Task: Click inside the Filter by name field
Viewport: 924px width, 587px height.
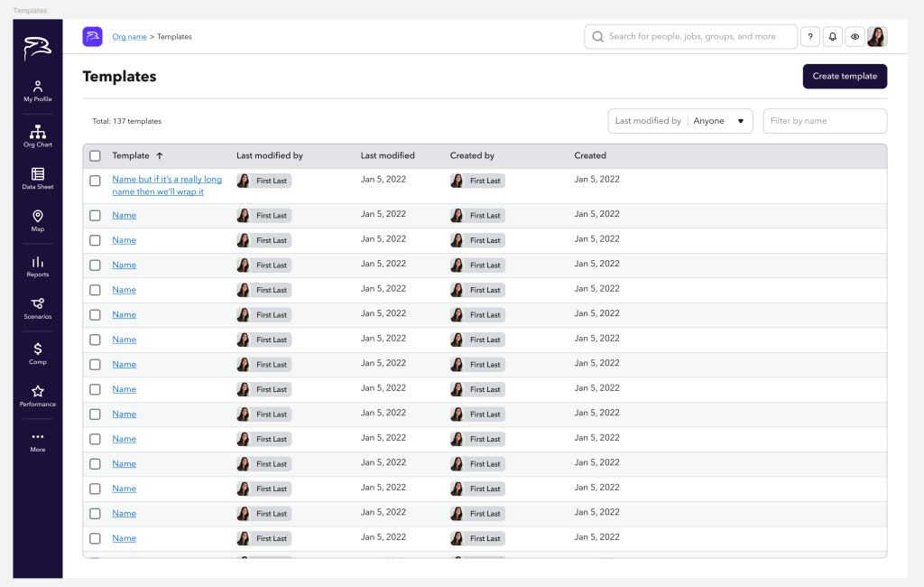Action: tap(824, 120)
